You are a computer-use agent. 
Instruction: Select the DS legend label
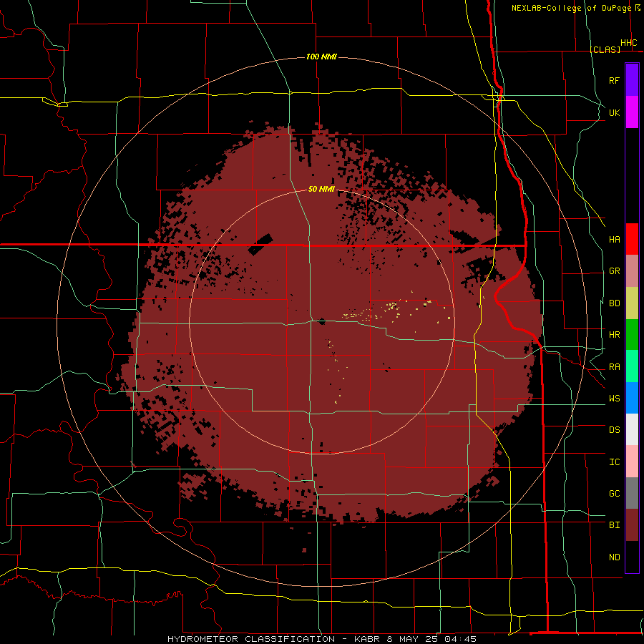click(614, 430)
